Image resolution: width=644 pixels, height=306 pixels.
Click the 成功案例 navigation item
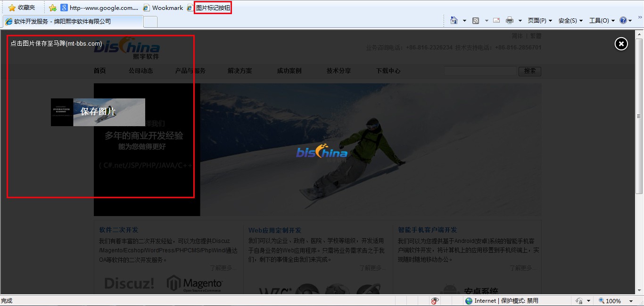289,71
